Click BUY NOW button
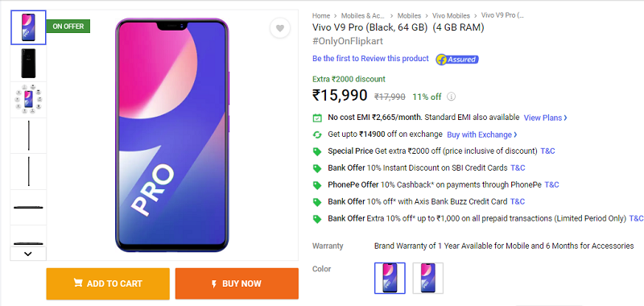The image size is (644, 306). pos(237,283)
